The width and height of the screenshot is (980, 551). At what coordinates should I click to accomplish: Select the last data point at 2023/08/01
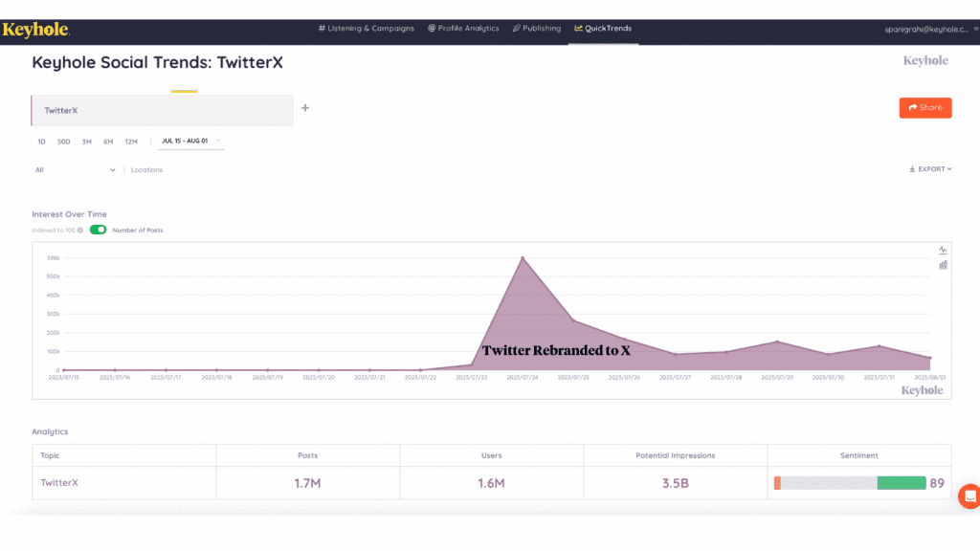930,358
